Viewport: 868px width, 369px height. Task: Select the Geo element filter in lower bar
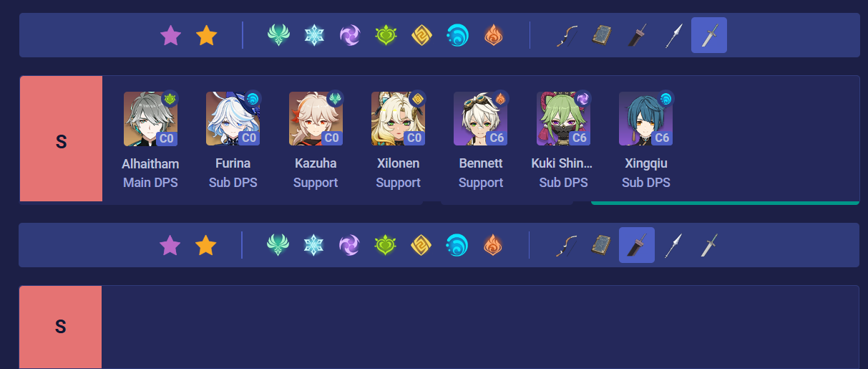421,245
